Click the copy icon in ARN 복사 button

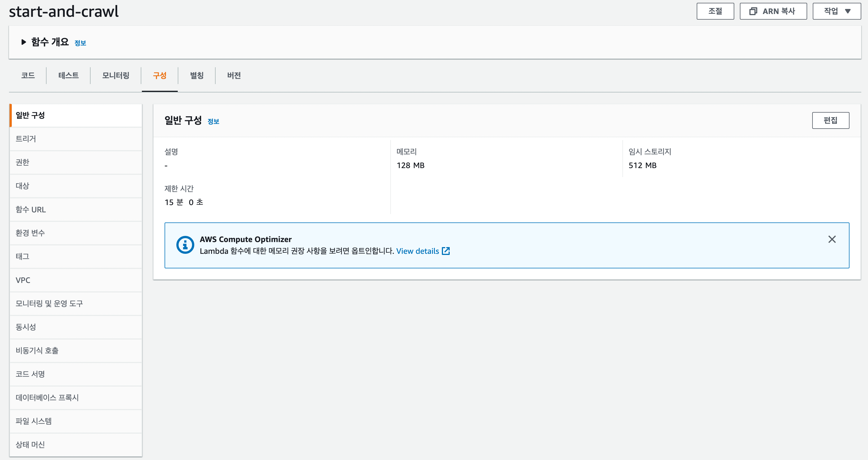753,11
